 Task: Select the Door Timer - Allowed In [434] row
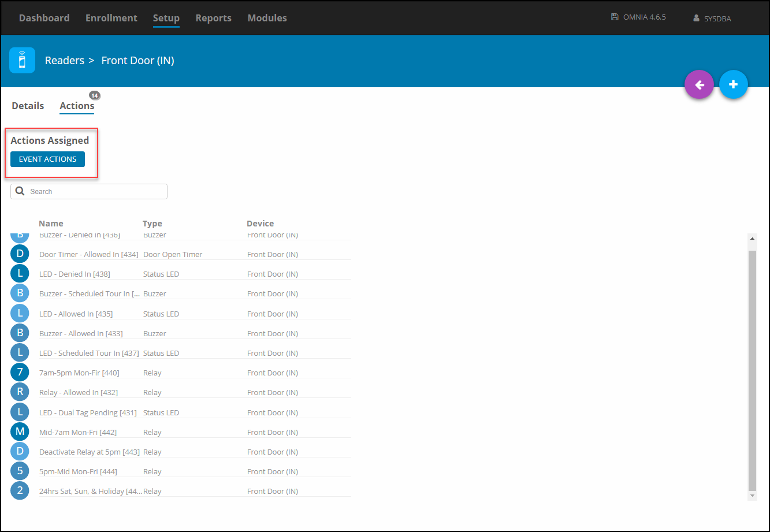181,254
